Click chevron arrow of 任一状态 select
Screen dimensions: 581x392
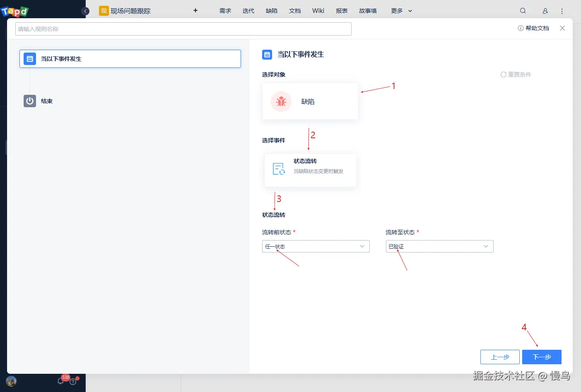pos(362,246)
